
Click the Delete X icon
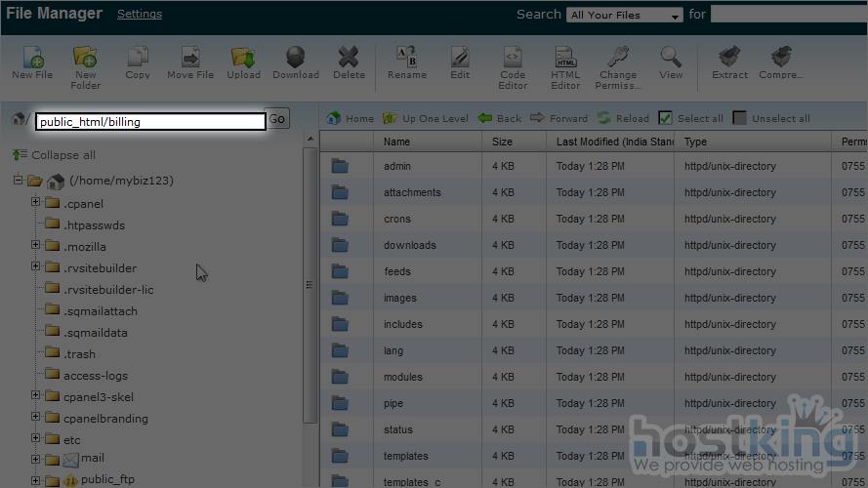(349, 58)
